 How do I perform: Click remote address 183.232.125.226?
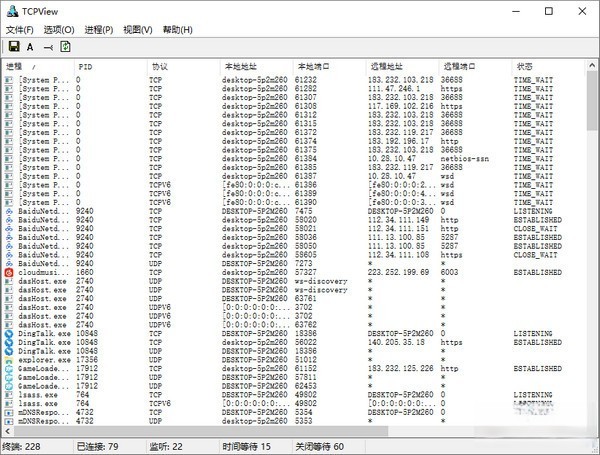coord(401,369)
